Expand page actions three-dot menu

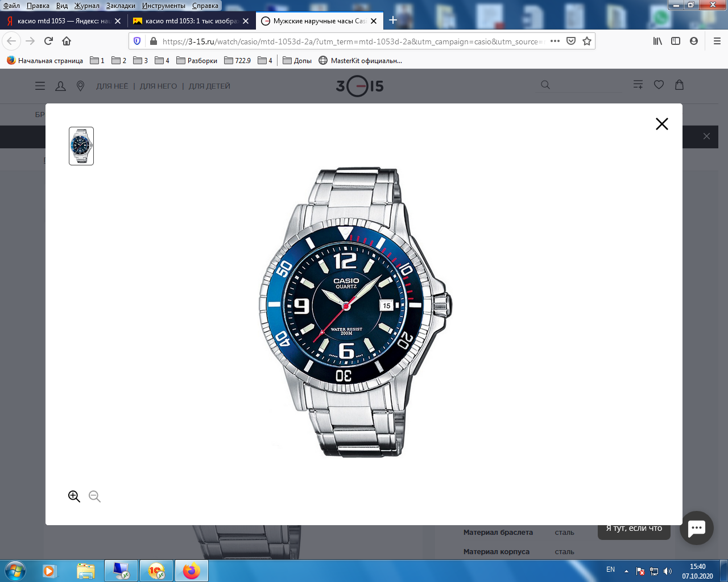click(x=555, y=41)
